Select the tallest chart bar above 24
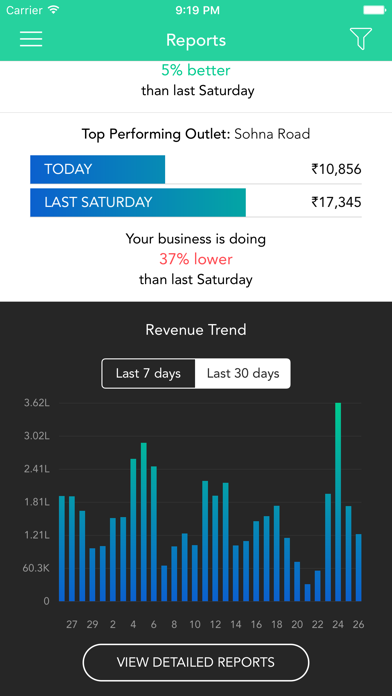This screenshot has width=392, height=696. (338, 502)
